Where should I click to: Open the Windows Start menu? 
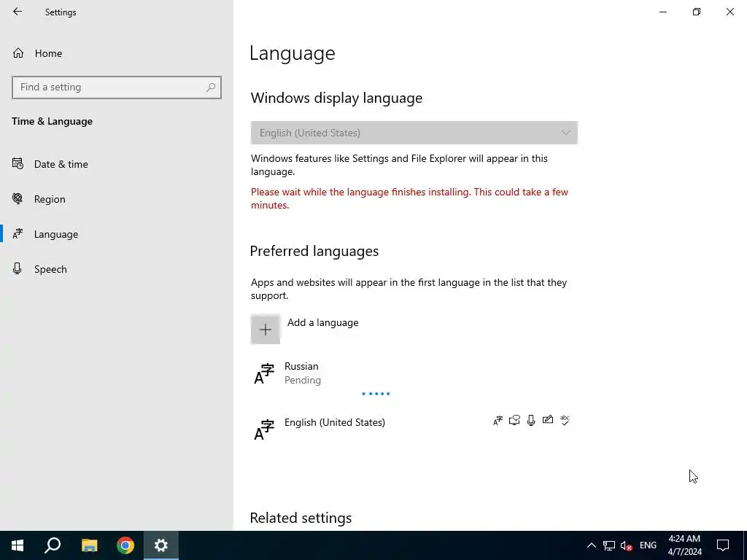18,545
